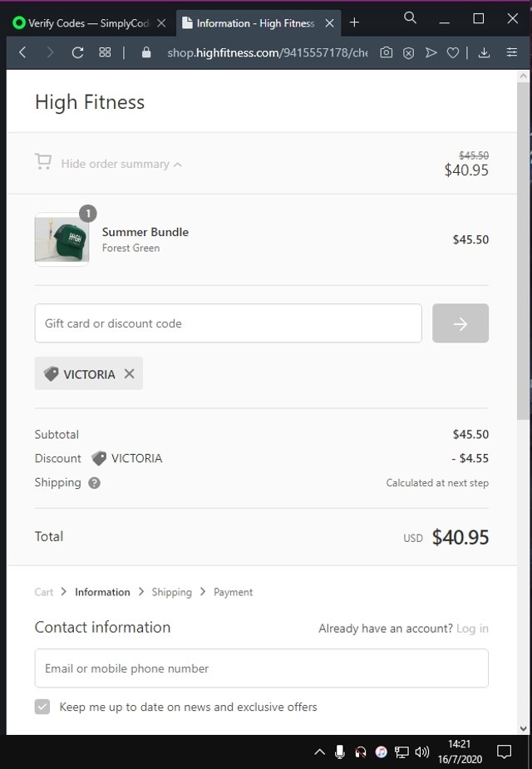Click the email or mobile phone number field

tap(261, 668)
